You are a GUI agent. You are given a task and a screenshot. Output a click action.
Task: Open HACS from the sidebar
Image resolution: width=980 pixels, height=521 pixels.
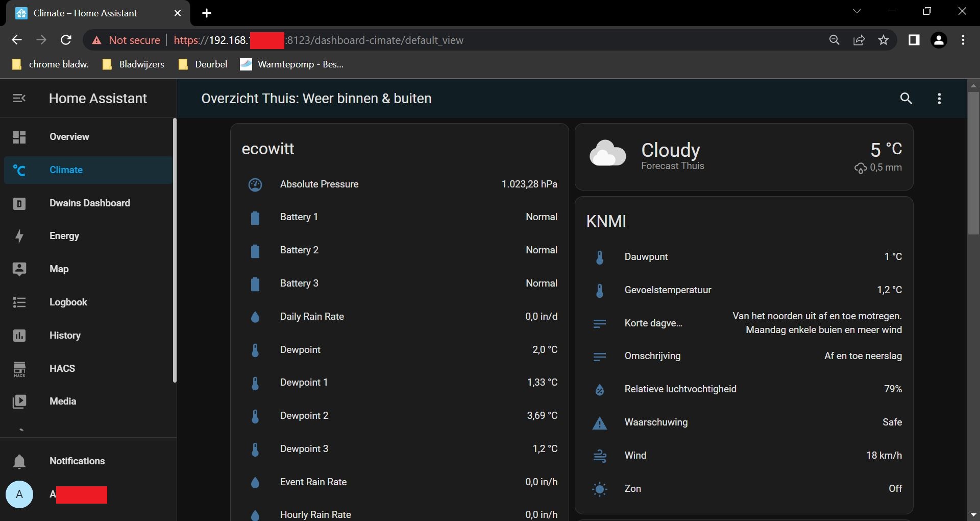point(62,368)
